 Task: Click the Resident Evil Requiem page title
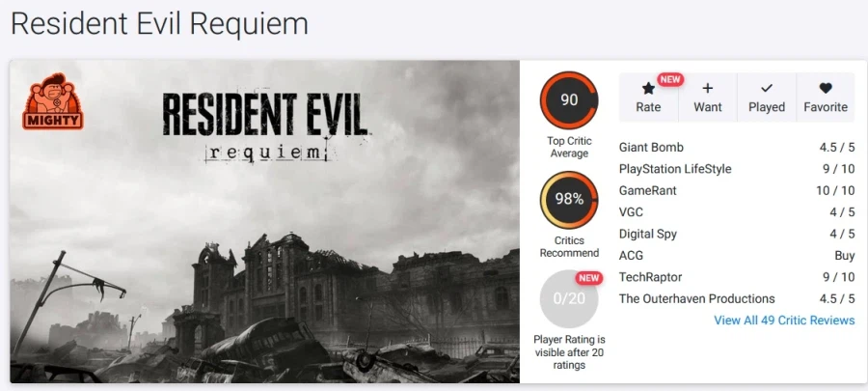pos(159,24)
